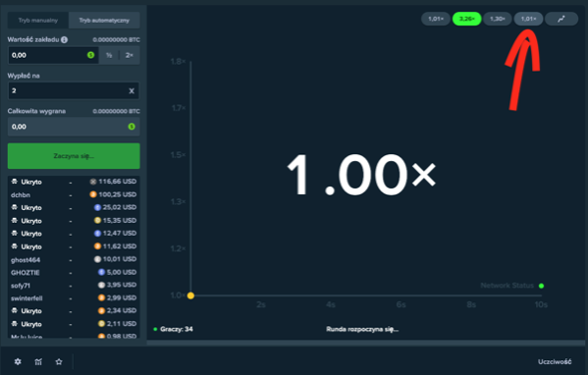The image size is (588, 375).
Task: Halve the bet with ½ button
Action: [x=109, y=55]
